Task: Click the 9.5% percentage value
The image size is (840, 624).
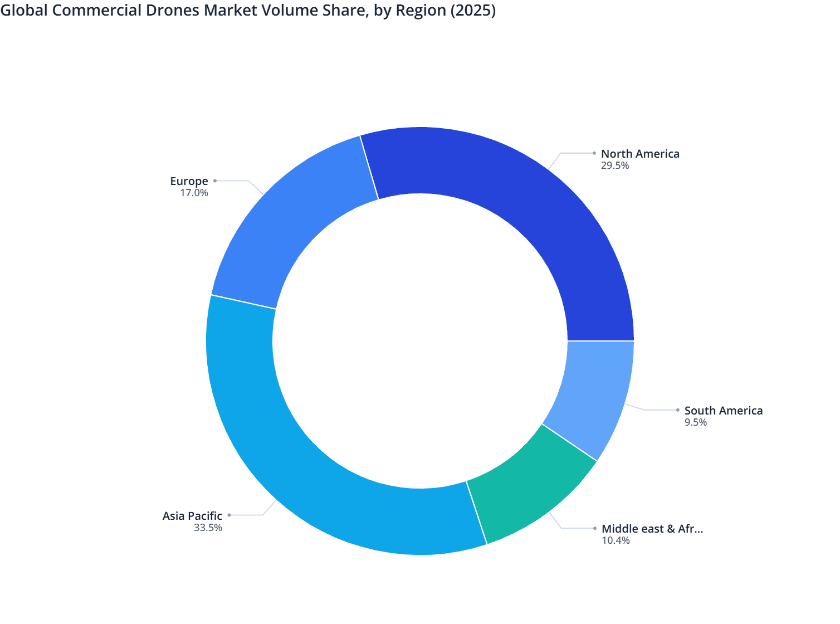Action: point(696,422)
